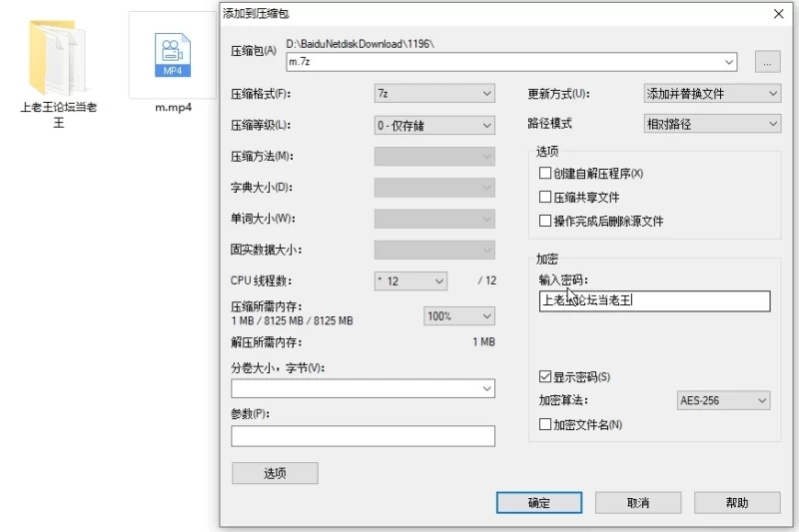Open the 路径模式 dropdown showing 相对路径
Image resolution: width=799 pixels, height=532 pixels.
coord(712,124)
